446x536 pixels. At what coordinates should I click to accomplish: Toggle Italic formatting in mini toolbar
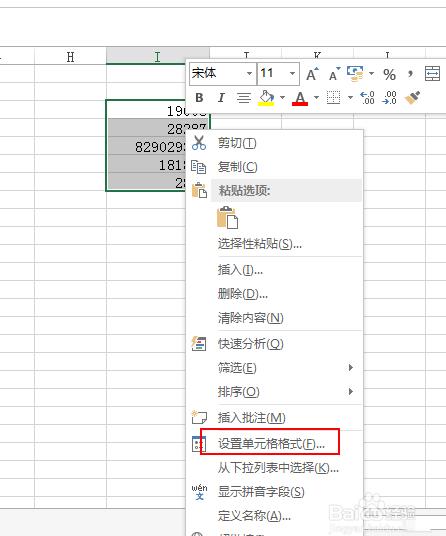click(x=221, y=98)
